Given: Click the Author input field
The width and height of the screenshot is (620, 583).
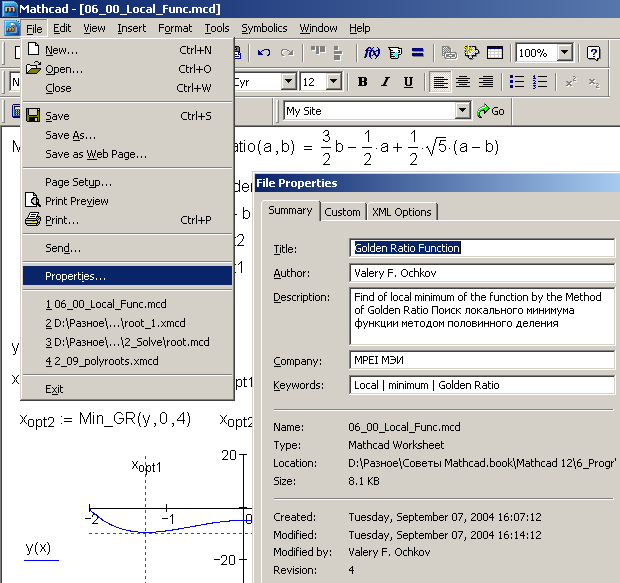Looking at the screenshot, I should 482,273.
